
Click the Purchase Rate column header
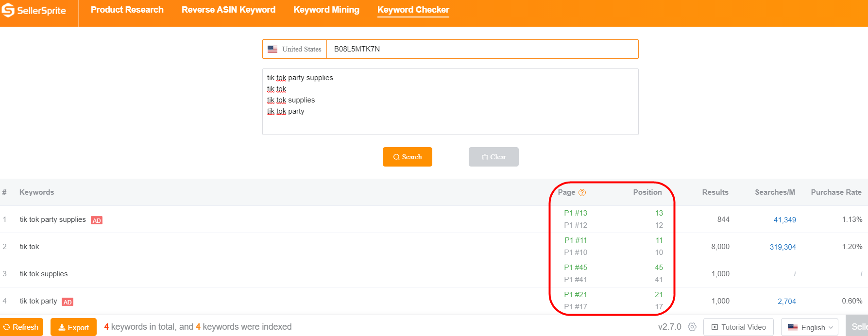coord(836,192)
